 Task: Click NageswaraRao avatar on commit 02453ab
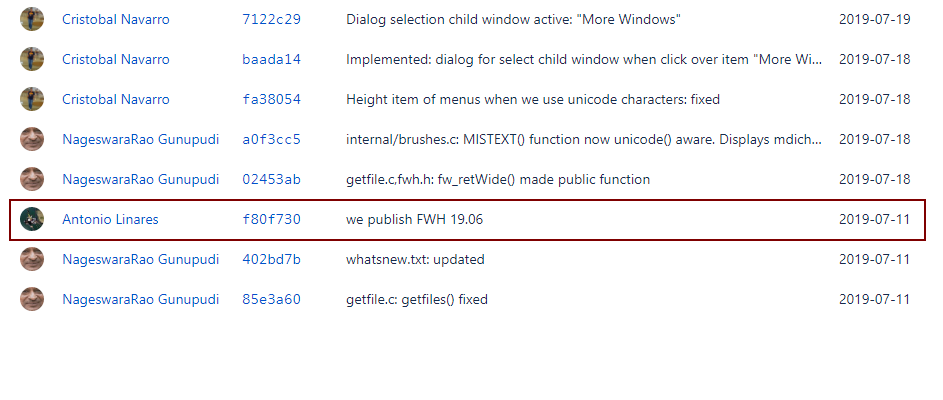point(32,179)
